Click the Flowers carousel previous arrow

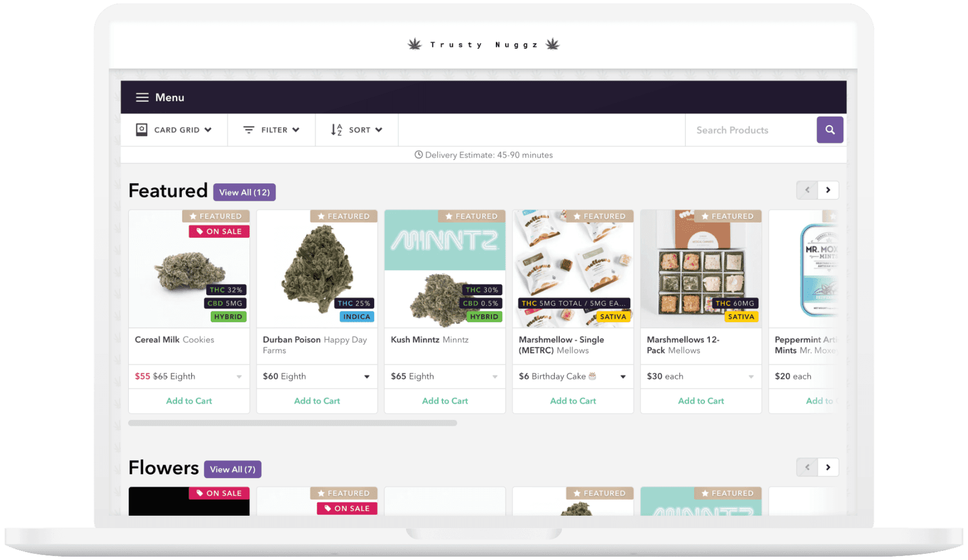807,467
